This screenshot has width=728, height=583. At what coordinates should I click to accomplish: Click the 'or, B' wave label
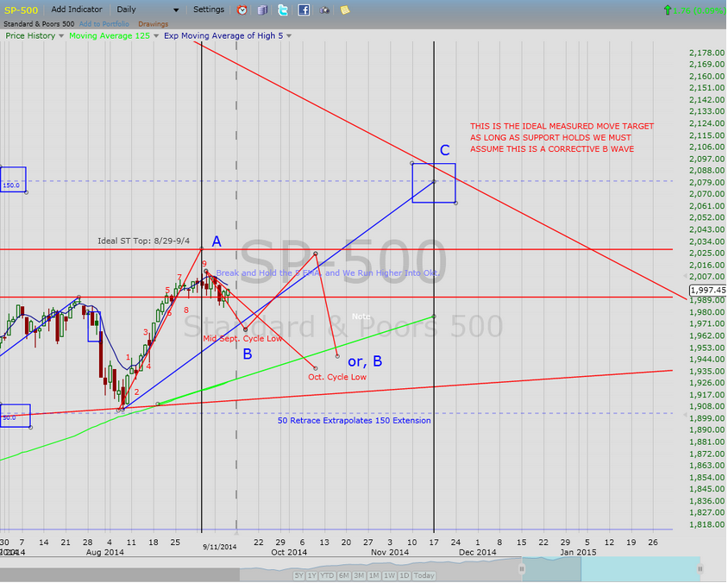(365, 361)
